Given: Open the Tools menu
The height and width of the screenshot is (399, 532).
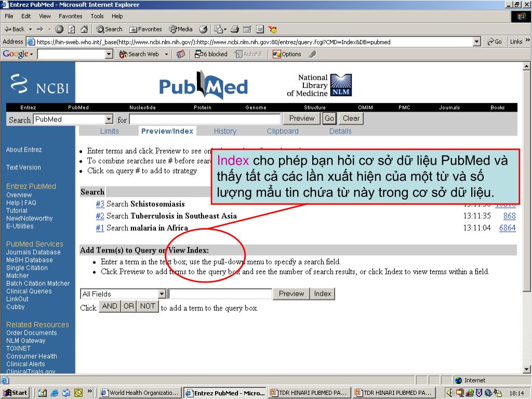Looking at the screenshot, I should coord(97,16).
